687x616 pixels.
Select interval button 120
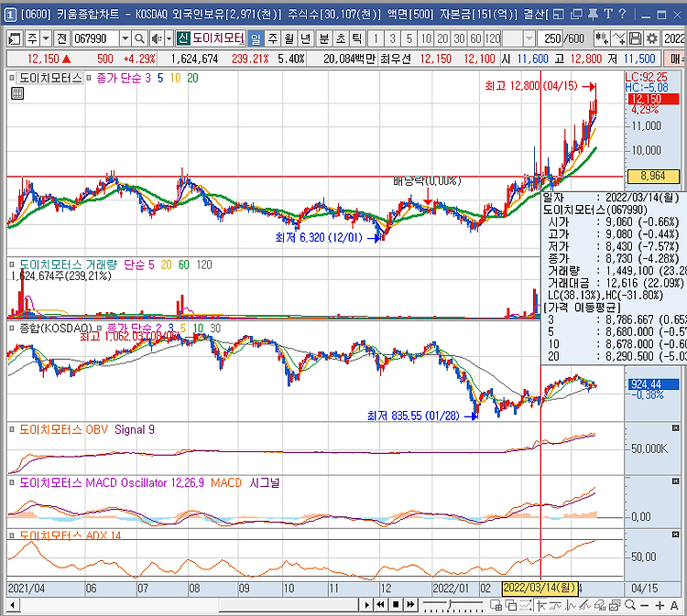tap(493, 39)
